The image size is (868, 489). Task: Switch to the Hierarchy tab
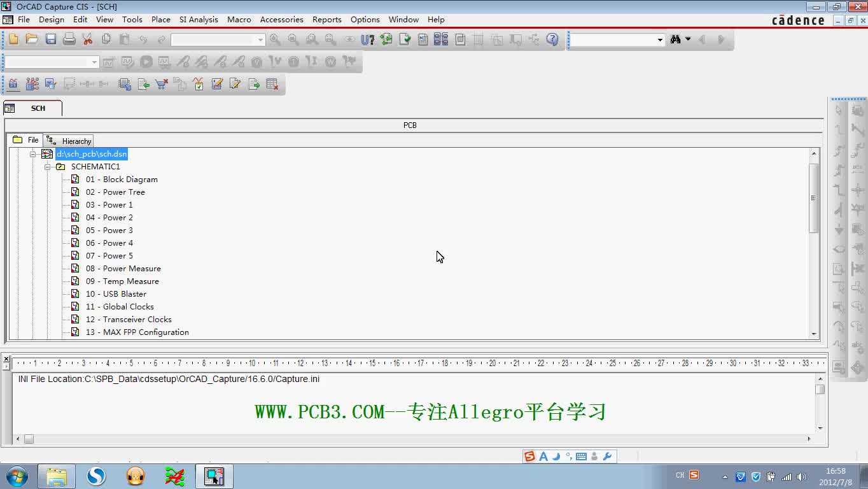69,141
